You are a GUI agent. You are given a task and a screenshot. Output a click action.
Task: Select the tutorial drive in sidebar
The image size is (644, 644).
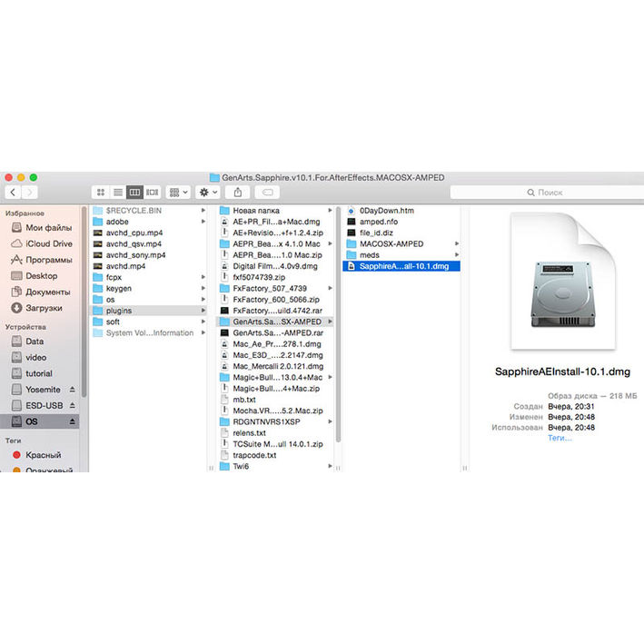(33, 373)
